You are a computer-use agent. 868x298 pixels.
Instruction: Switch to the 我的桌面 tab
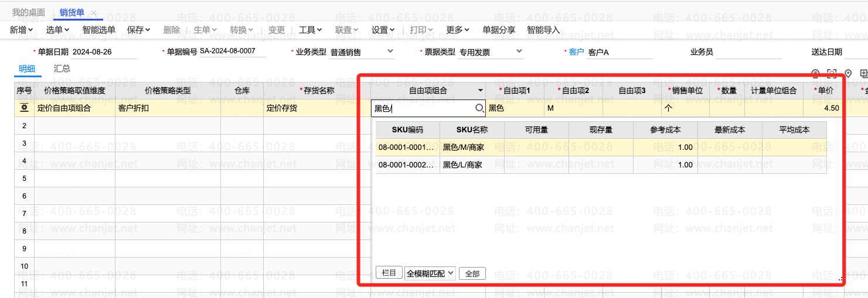tap(28, 13)
